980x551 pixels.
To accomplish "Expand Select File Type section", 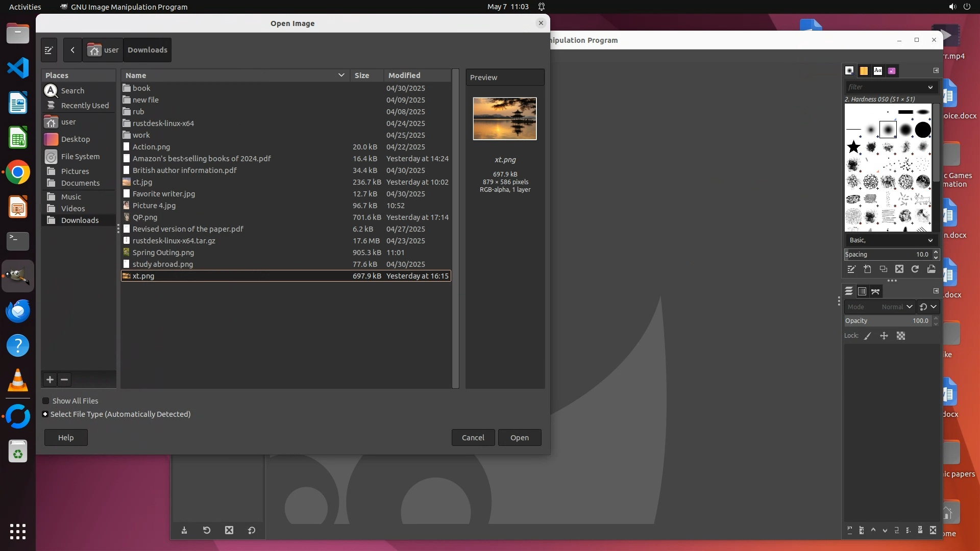I will pyautogui.click(x=45, y=414).
